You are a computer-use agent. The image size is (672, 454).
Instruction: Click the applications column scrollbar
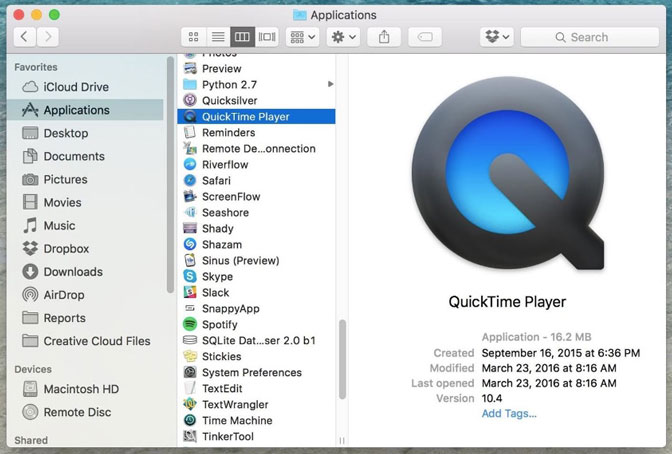coord(342,359)
